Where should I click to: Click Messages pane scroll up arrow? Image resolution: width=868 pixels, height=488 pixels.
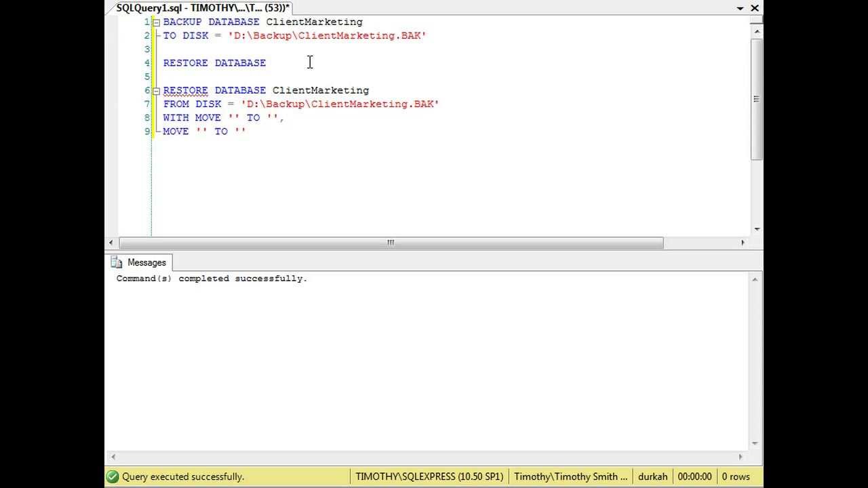tap(755, 279)
